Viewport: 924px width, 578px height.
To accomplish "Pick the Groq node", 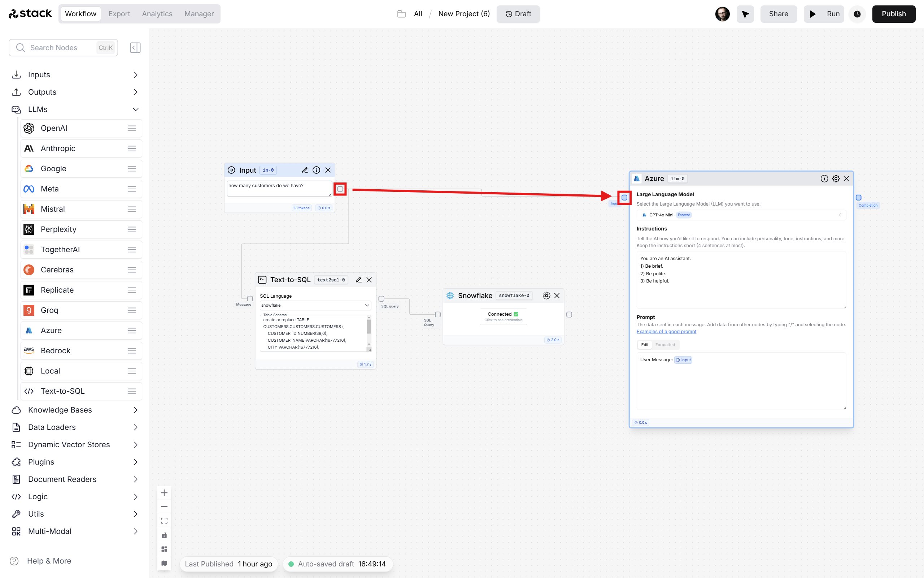I will [81, 310].
